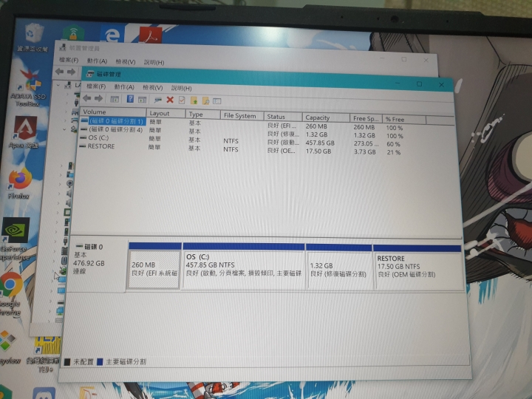532x399 pixels.
Task: Click the folder with green arrow toolbar icon
Action: click(194, 100)
